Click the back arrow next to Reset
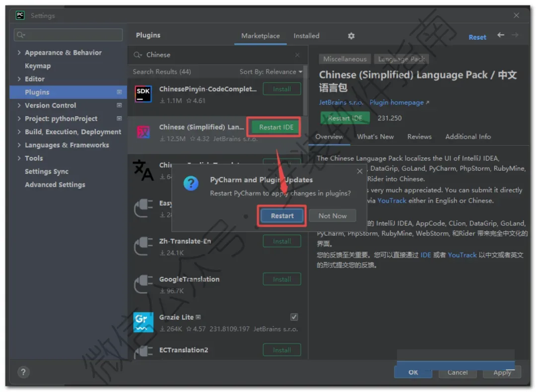This screenshot has width=536, height=392. click(500, 35)
